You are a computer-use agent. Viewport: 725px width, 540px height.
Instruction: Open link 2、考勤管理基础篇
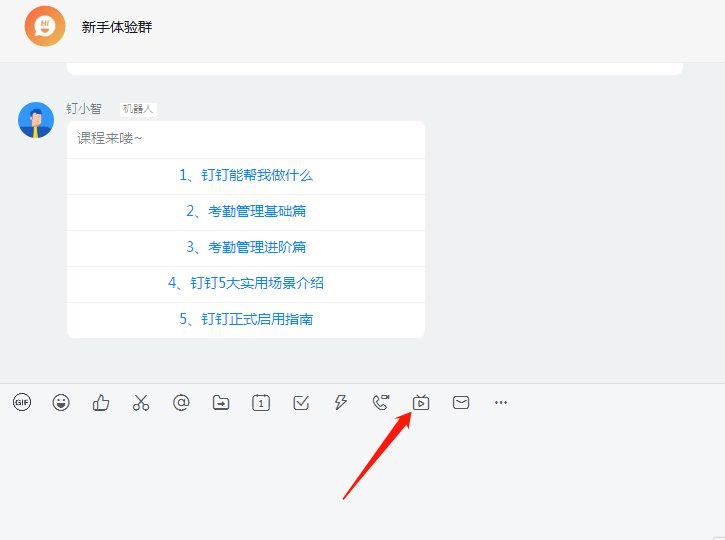point(246,211)
